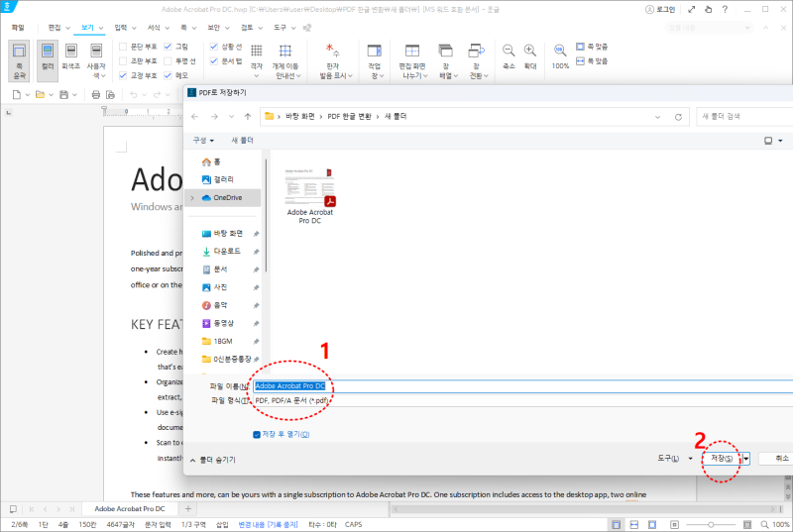Screen dimensions: 793x532
Task: Toggle the 조판 부호 checkbox
Action: 123,61
